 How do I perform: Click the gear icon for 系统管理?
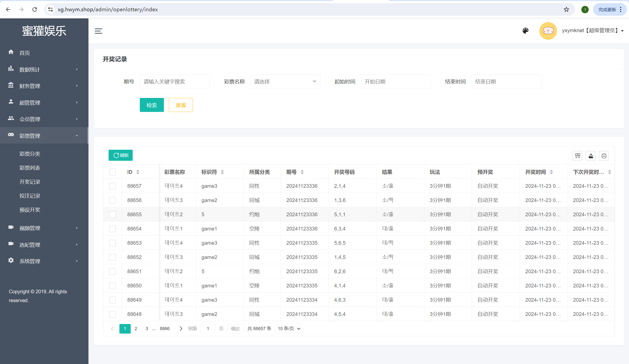point(11,260)
